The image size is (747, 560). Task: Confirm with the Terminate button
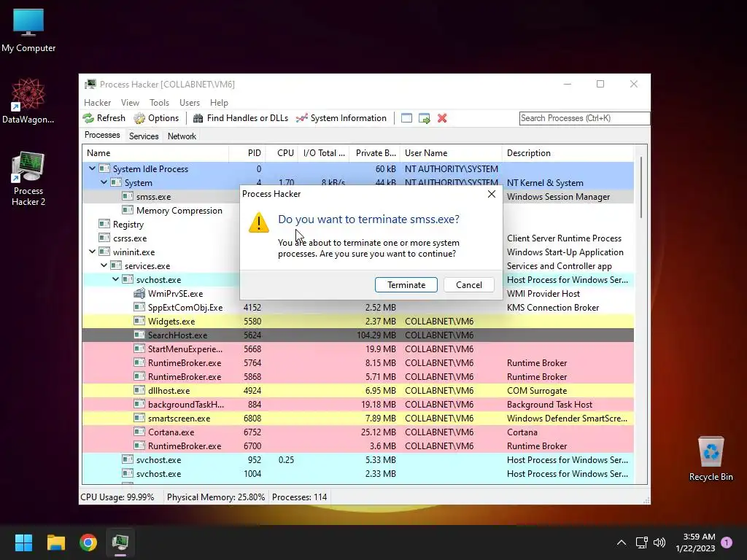(x=406, y=285)
